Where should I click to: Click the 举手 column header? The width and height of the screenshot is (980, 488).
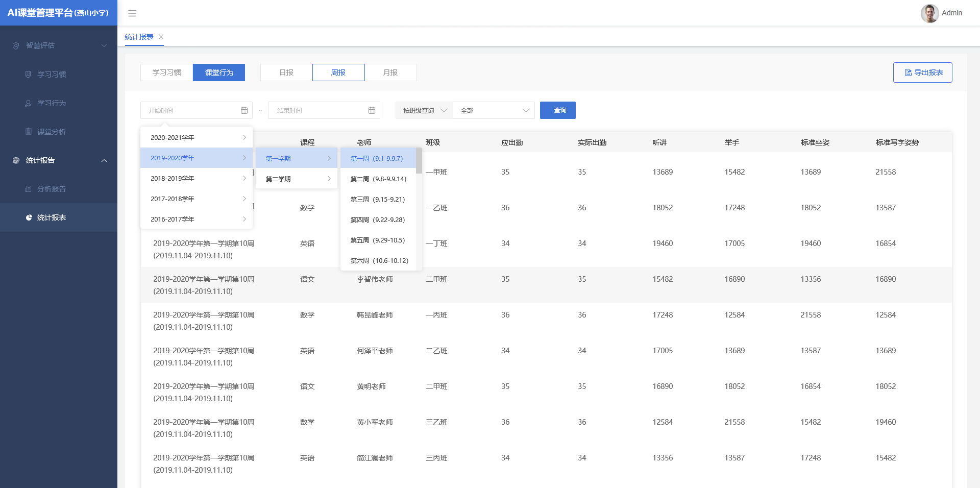point(732,142)
